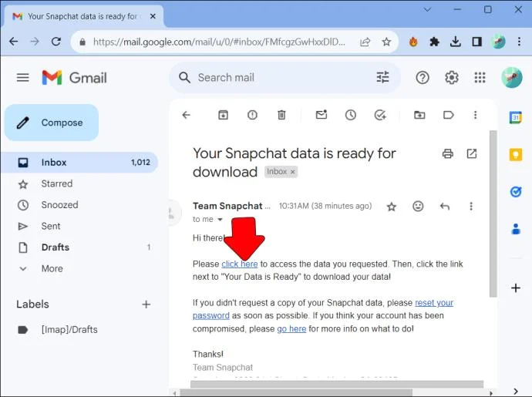This screenshot has width=532, height=397.
Task: Mark the email as unread
Action: point(322,115)
